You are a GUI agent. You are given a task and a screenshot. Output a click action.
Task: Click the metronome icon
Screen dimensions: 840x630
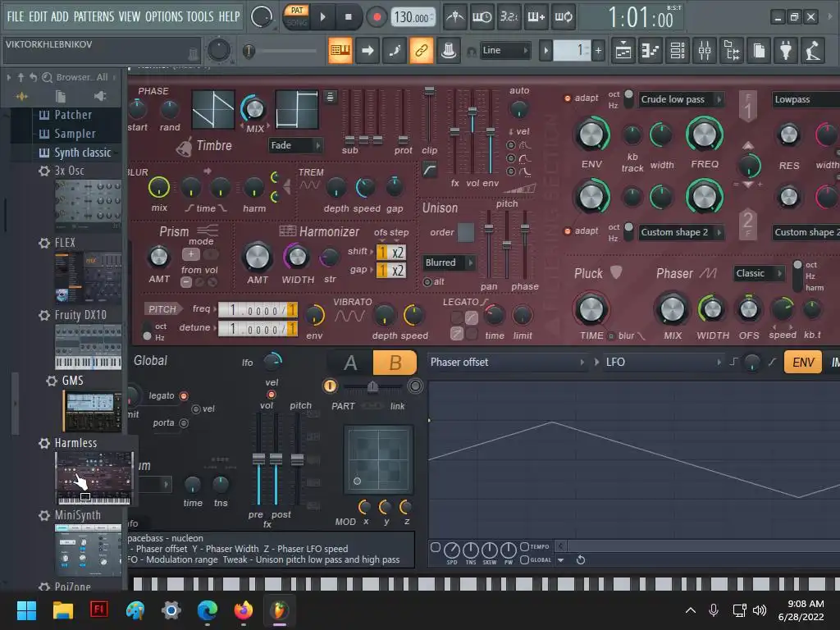454,17
